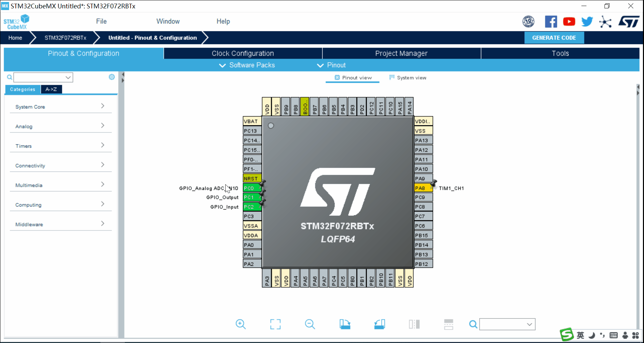Click the zoom in magnifier icon
Screen dimensions: 644x343
241,324
